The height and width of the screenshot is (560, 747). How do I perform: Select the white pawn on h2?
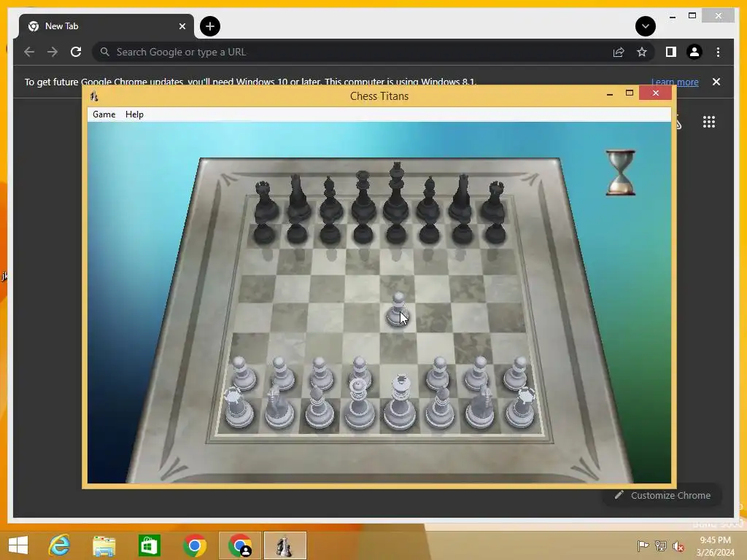[x=516, y=374]
